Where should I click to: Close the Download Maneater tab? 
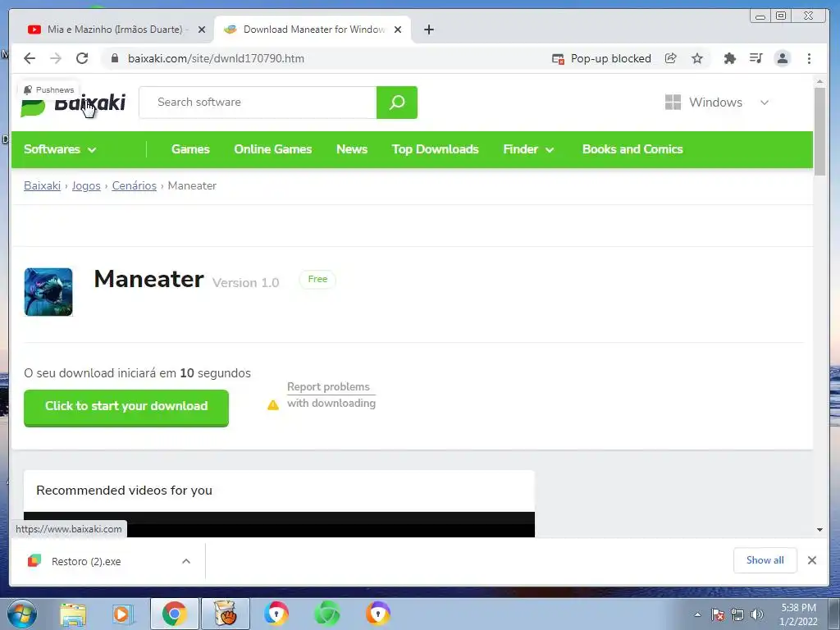click(x=398, y=30)
